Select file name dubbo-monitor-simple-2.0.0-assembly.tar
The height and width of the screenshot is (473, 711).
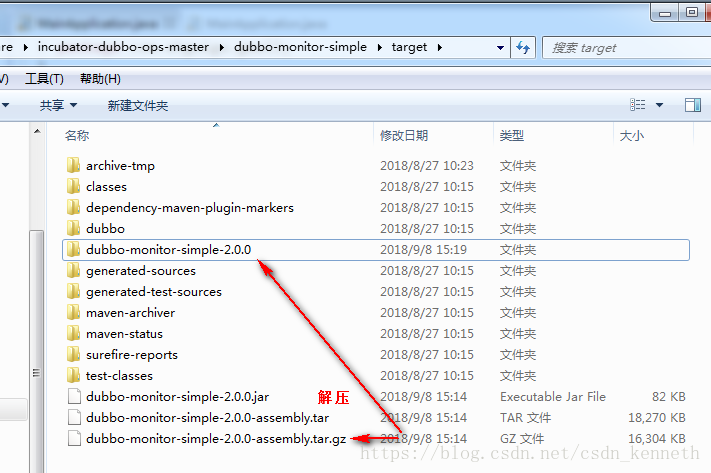(207, 418)
